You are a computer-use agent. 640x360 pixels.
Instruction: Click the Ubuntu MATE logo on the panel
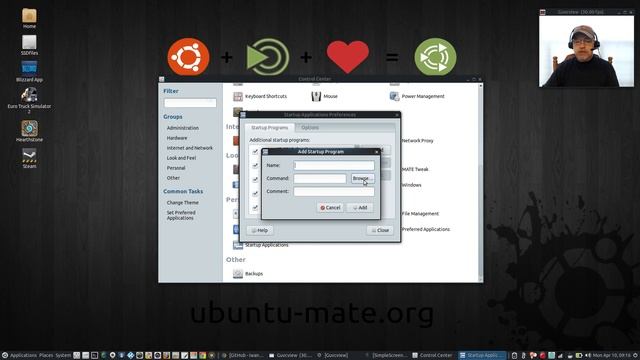click(4, 356)
